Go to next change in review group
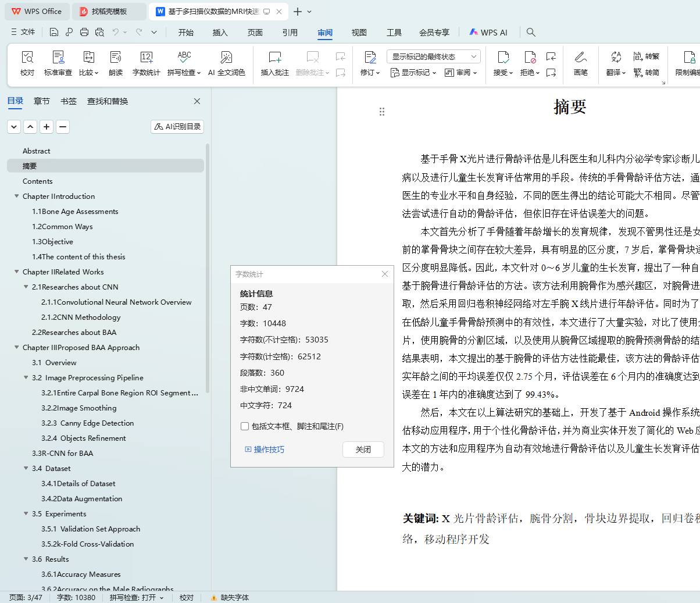The height and width of the screenshot is (603, 700). coord(551,73)
